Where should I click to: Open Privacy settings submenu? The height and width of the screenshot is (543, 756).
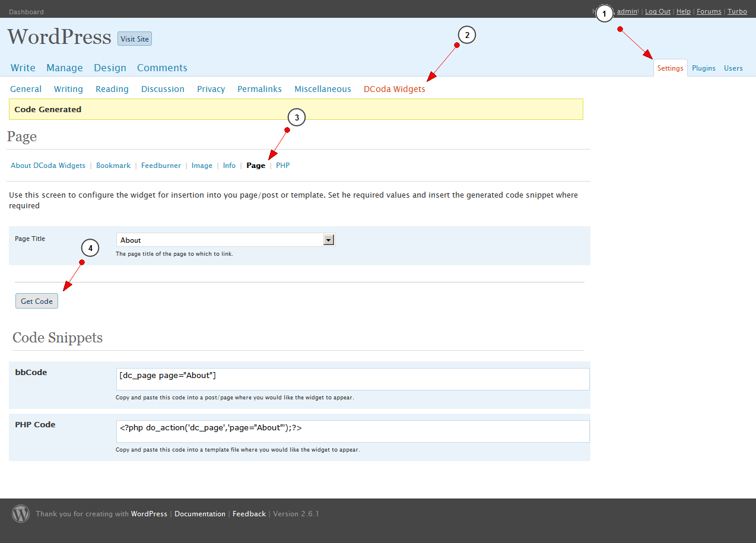pos(211,89)
